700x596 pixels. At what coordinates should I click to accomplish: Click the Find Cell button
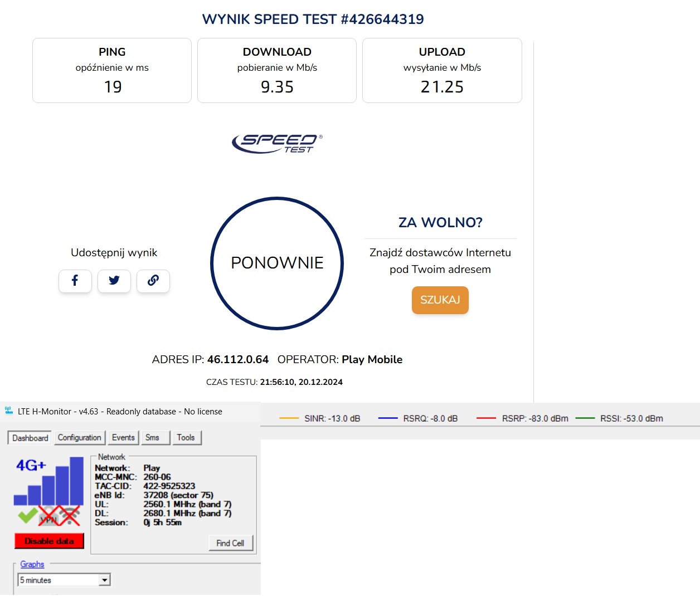pyautogui.click(x=231, y=543)
